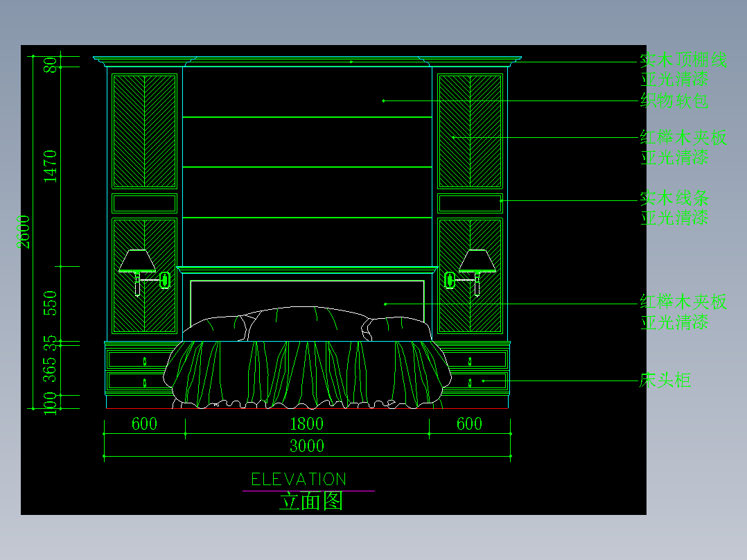747x560 pixels.
Task: Click the 600 dimension under left cabinet
Action: [x=144, y=423]
